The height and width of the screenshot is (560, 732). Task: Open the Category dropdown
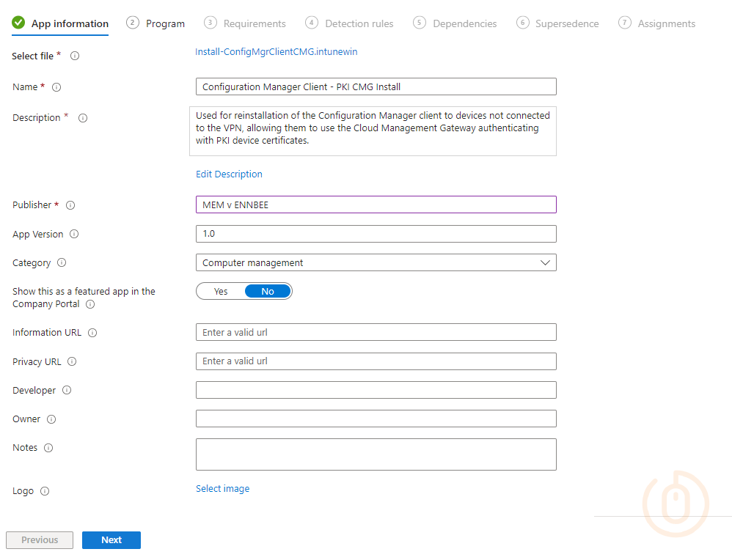[x=376, y=262]
